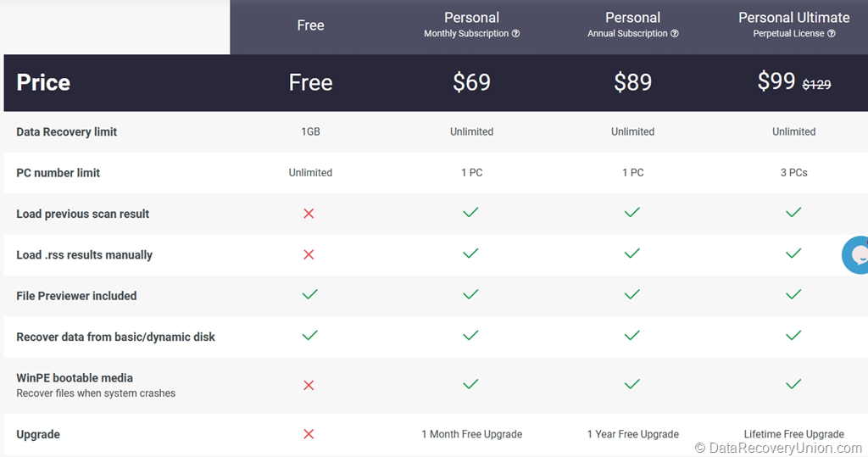Click red X in Free Upgrade row
Viewport: 868px width, 457px height.
click(309, 434)
